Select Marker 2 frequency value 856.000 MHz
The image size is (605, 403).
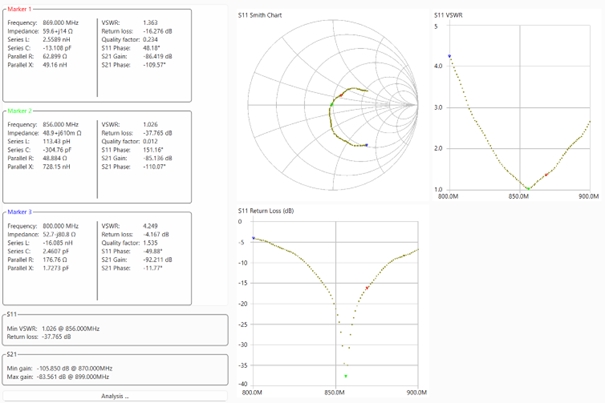[61, 125]
